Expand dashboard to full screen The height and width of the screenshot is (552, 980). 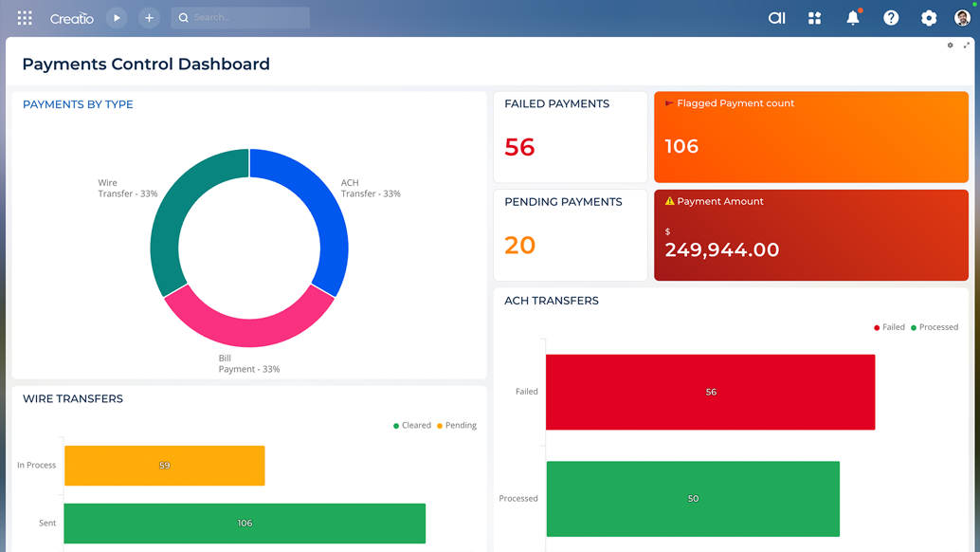click(967, 46)
